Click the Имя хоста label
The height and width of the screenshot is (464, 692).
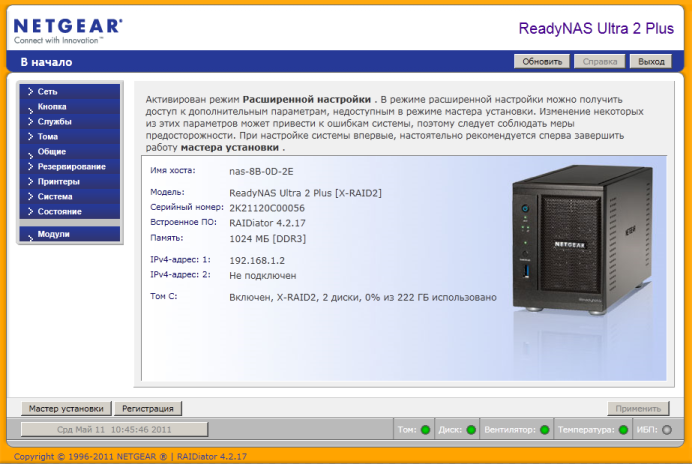[173, 170]
